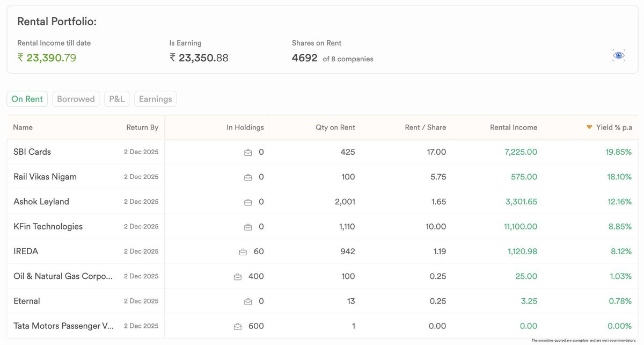Open the IREDA stock name
The width and height of the screenshot is (644, 345).
tap(26, 251)
